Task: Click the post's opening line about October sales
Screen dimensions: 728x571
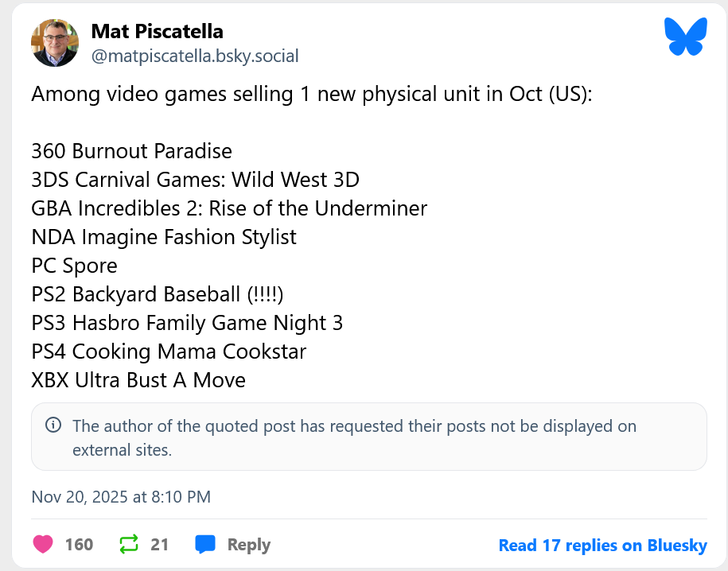Action: pos(313,94)
